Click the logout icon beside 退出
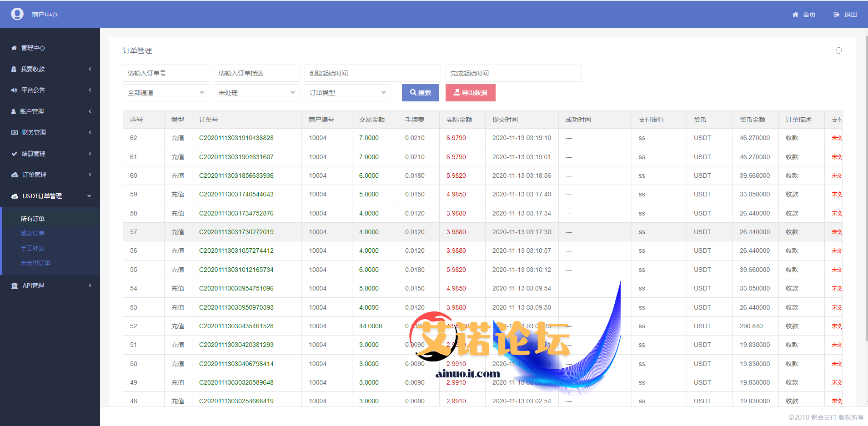The width and height of the screenshot is (868, 426). 836,15
